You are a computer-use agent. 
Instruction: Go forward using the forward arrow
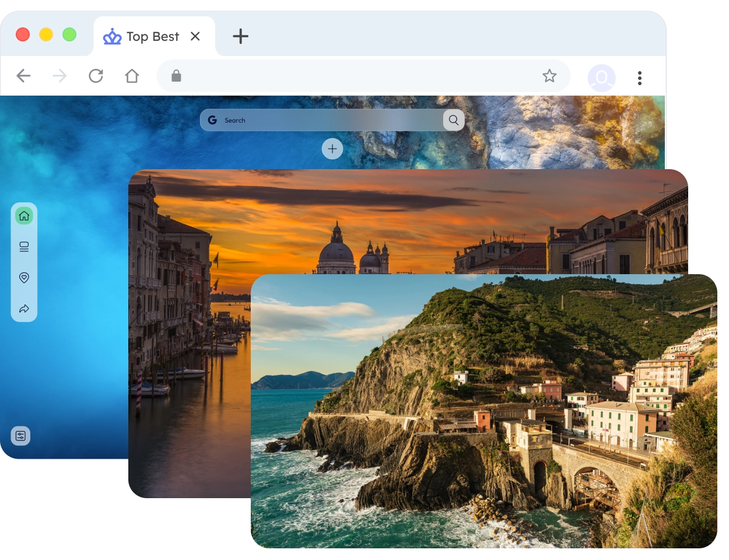(x=59, y=76)
